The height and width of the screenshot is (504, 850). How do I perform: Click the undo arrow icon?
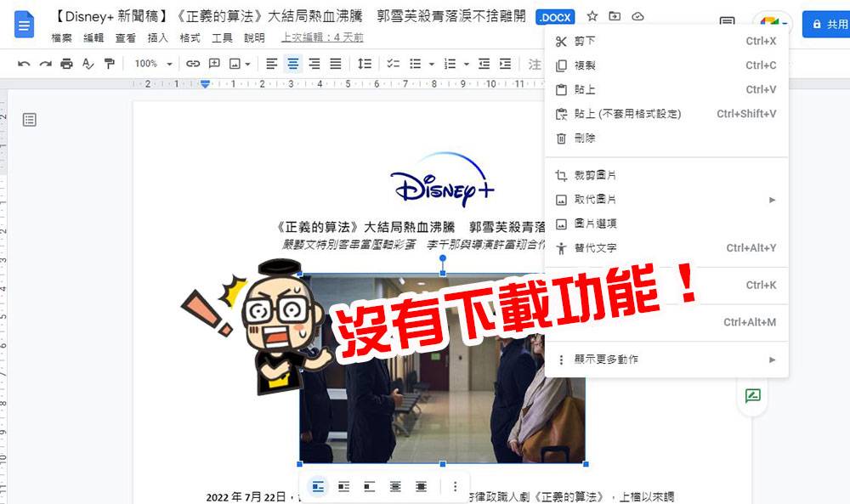[24, 64]
